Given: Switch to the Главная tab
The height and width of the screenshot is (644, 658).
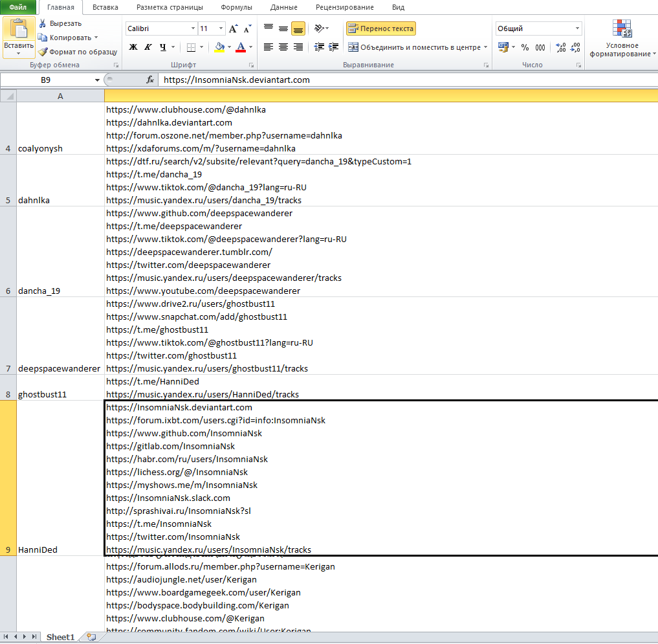Looking at the screenshot, I should point(60,7).
